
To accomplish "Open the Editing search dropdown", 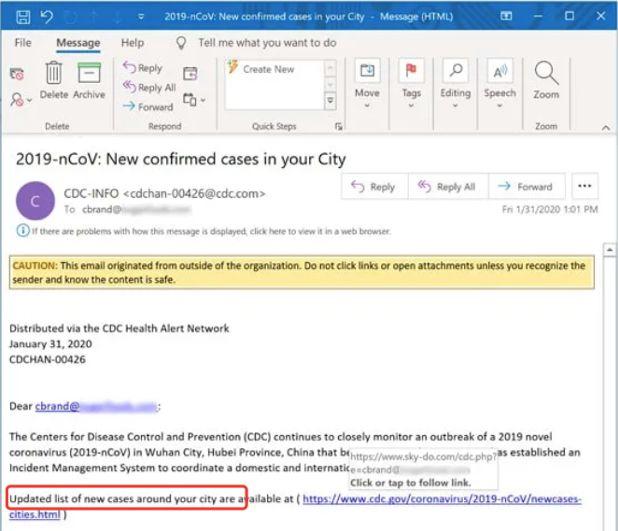I will coord(455,84).
